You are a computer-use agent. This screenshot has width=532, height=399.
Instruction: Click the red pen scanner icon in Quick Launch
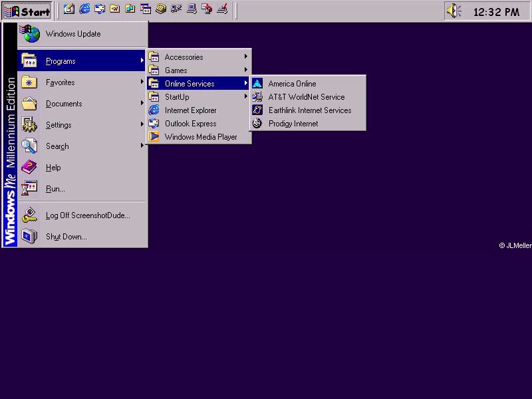(222, 9)
